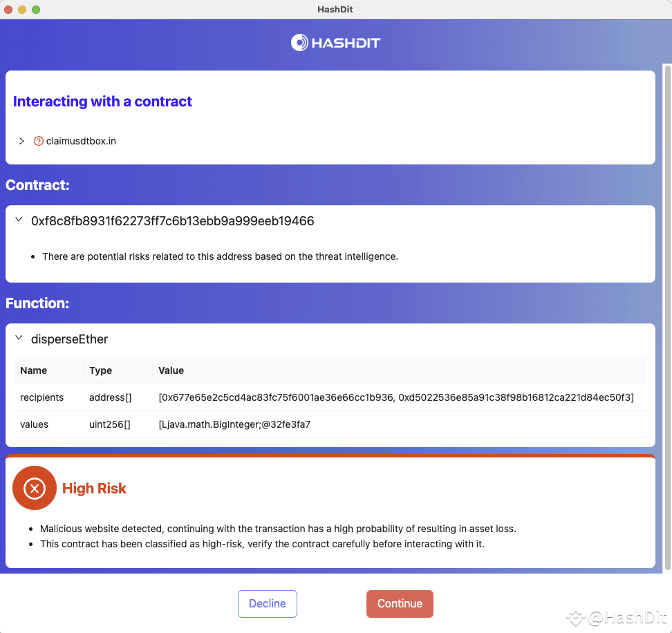Continue with the transaction anyway
This screenshot has height=633, width=672.
(400, 603)
